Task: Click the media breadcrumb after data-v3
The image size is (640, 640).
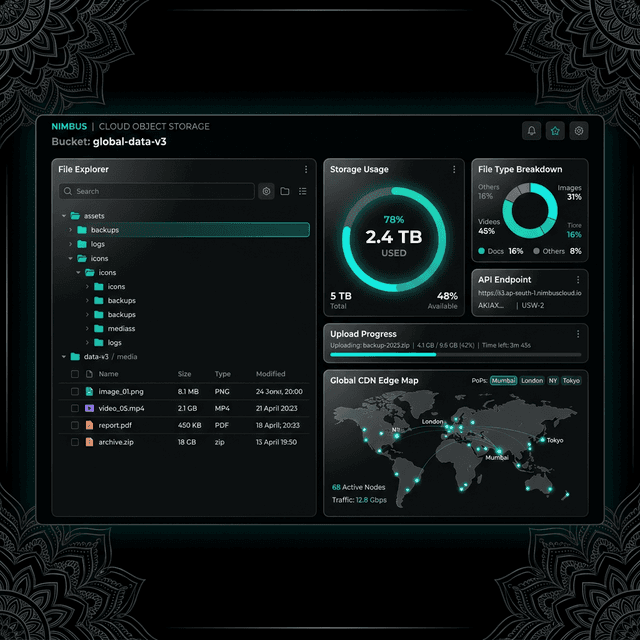Action: point(127,356)
